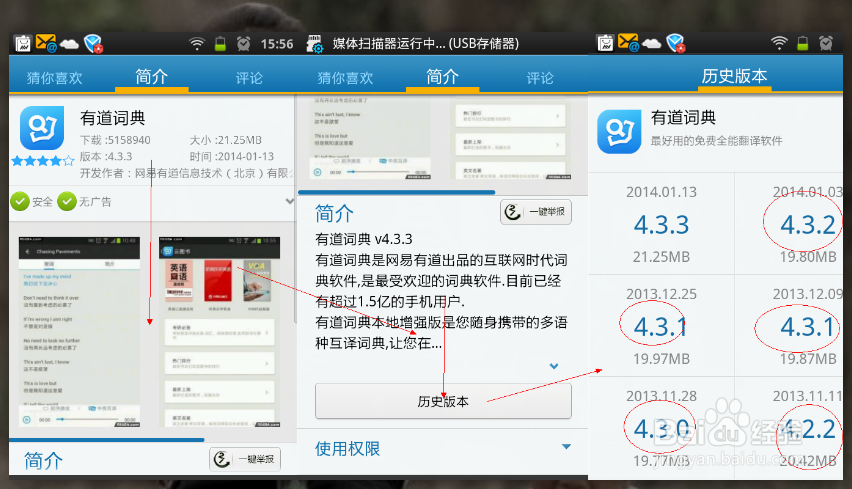The height and width of the screenshot is (489, 852).
Task: Click the 下载 :5158940 text
Action: tap(115, 140)
